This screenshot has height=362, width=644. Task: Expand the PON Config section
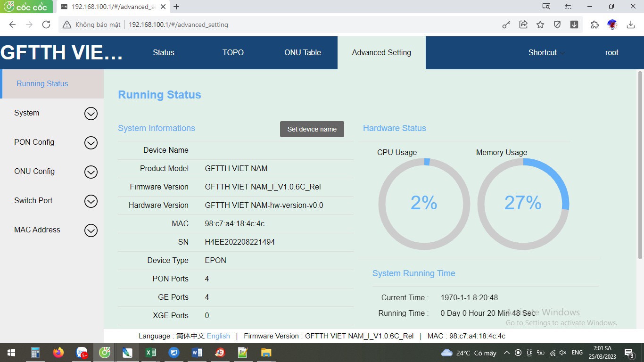pyautogui.click(x=91, y=143)
